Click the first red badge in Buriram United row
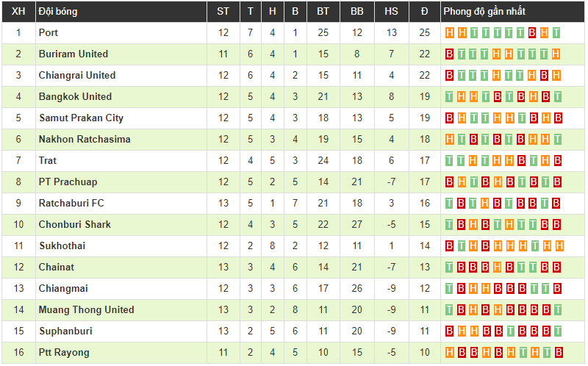Image resolution: width=588 pixels, height=366 pixels. [450, 54]
